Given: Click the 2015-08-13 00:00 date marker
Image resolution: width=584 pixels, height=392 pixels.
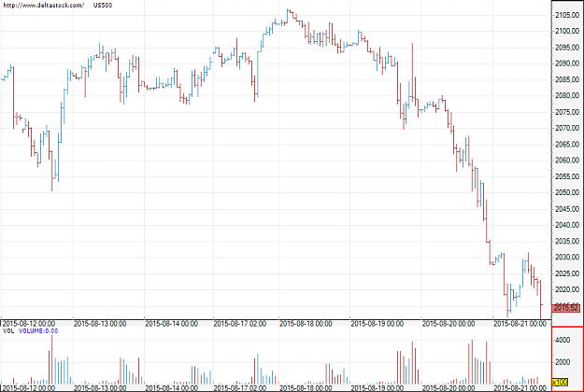Looking at the screenshot, I should [x=100, y=324].
